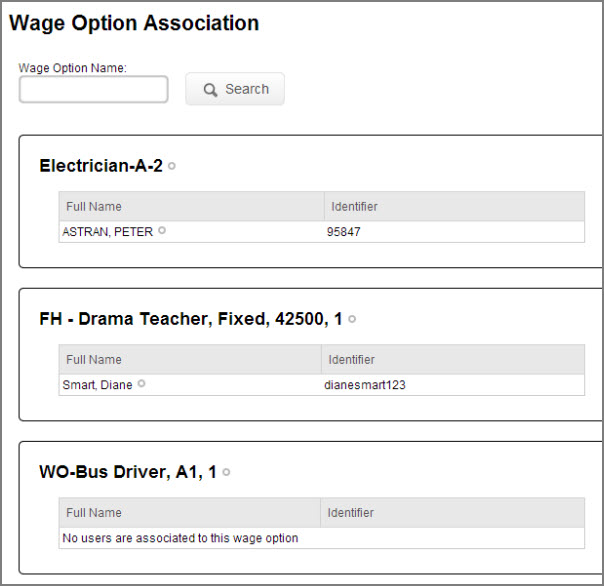Open the Electrician-A-2 wage option heading
This screenshot has height=586, width=604.
click(x=100, y=166)
